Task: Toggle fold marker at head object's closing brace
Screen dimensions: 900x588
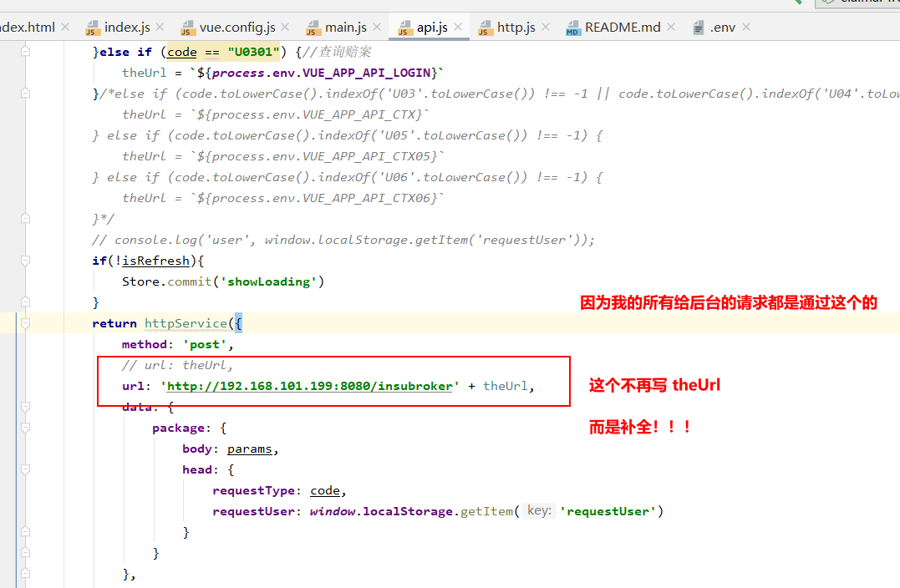Action: tap(25, 532)
